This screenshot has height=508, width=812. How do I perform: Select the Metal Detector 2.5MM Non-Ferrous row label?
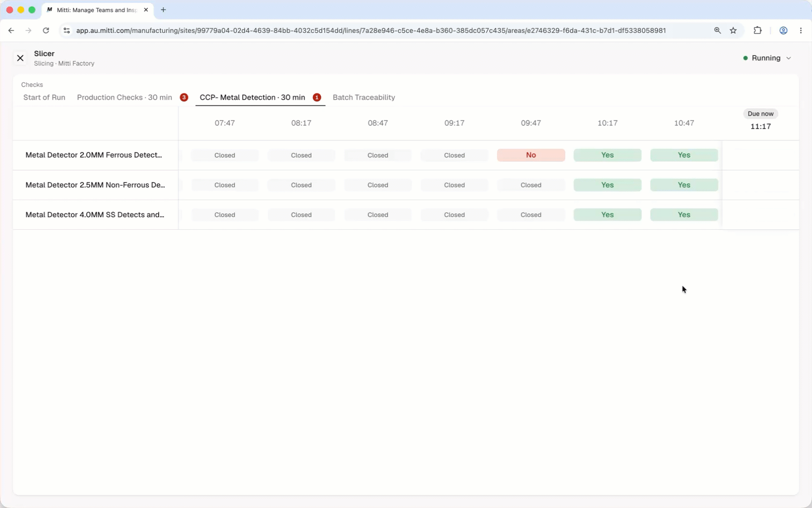[x=95, y=185]
